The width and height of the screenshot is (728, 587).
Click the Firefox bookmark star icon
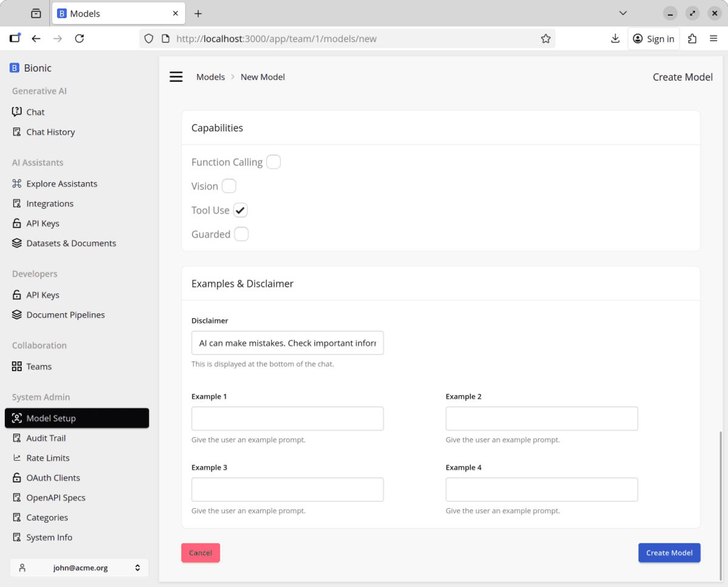pos(545,39)
